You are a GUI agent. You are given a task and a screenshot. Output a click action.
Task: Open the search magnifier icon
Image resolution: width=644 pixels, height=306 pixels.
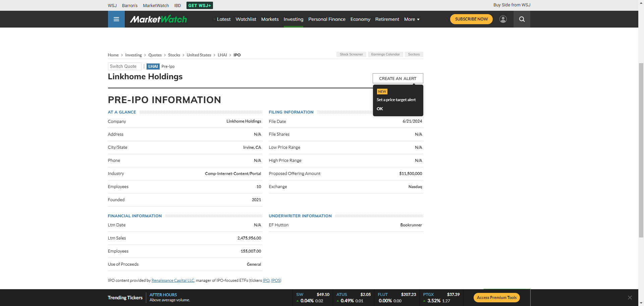(522, 19)
